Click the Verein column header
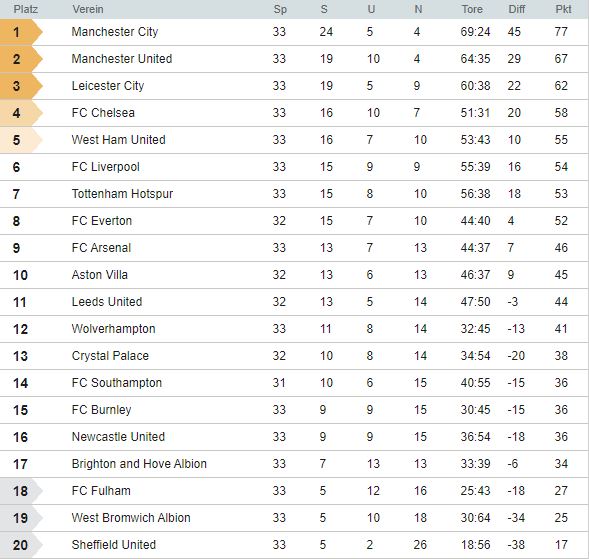 click(88, 9)
